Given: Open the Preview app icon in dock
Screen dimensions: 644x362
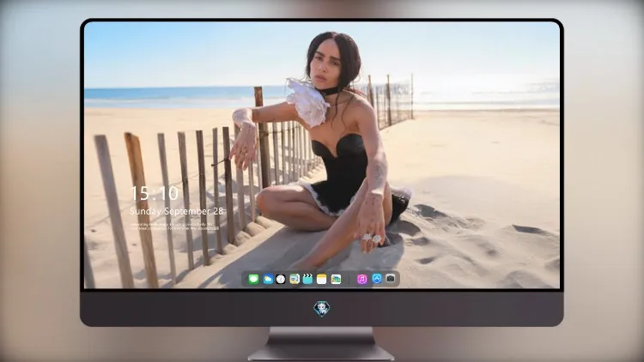Looking at the screenshot, I should click(x=294, y=279).
